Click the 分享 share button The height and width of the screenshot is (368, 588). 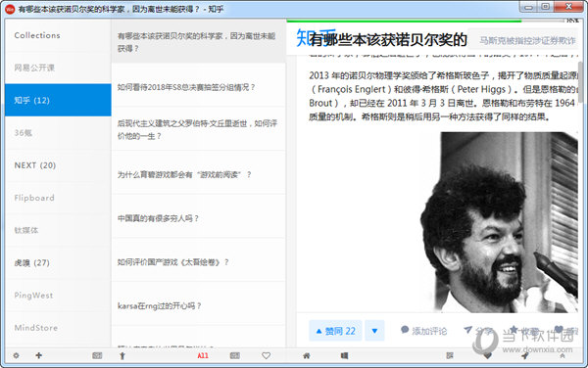(x=478, y=331)
